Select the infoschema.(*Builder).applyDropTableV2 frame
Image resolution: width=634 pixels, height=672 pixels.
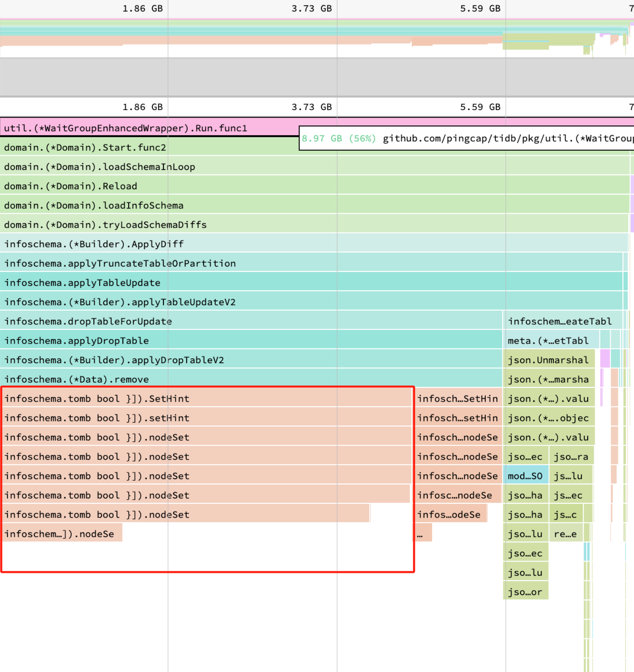click(114, 360)
